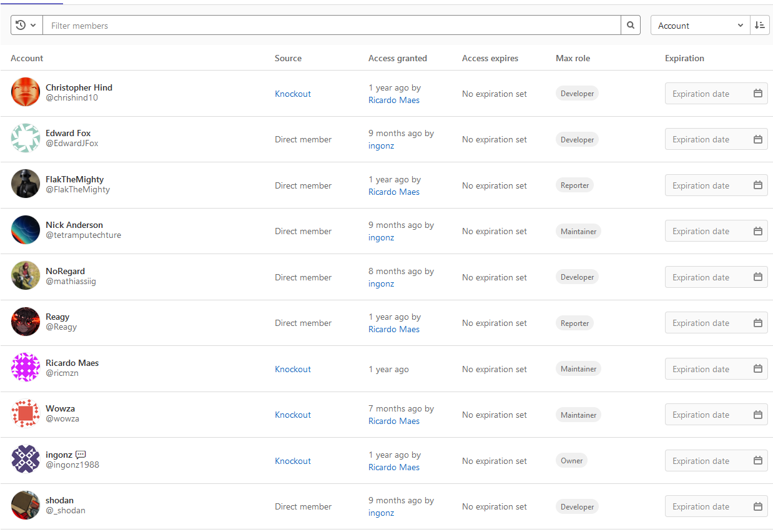The image size is (773, 532).
Task: Click the Access granted column header
Action: point(398,58)
